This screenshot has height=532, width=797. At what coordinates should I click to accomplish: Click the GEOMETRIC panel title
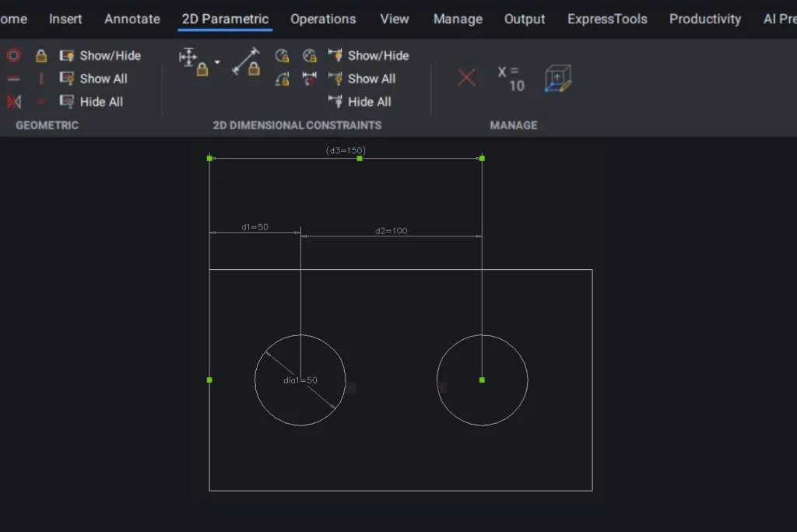[x=47, y=125]
